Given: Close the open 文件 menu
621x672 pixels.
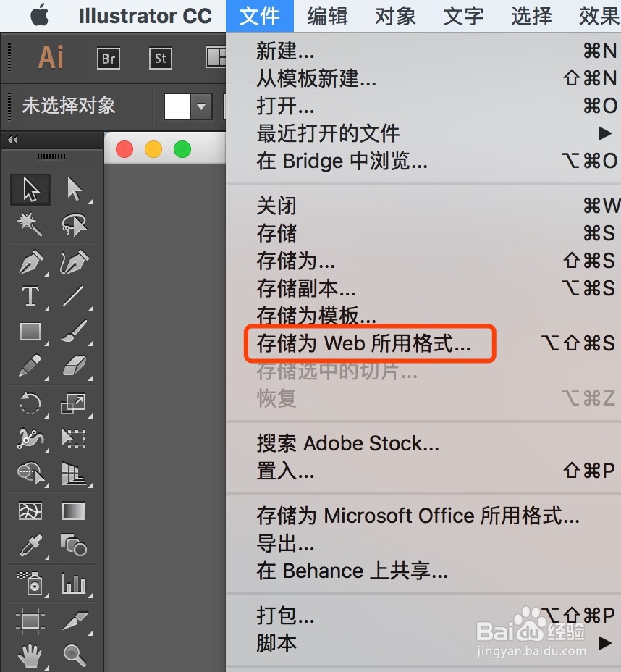Looking at the screenshot, I should pyautogui.click(x=260, y=16).
